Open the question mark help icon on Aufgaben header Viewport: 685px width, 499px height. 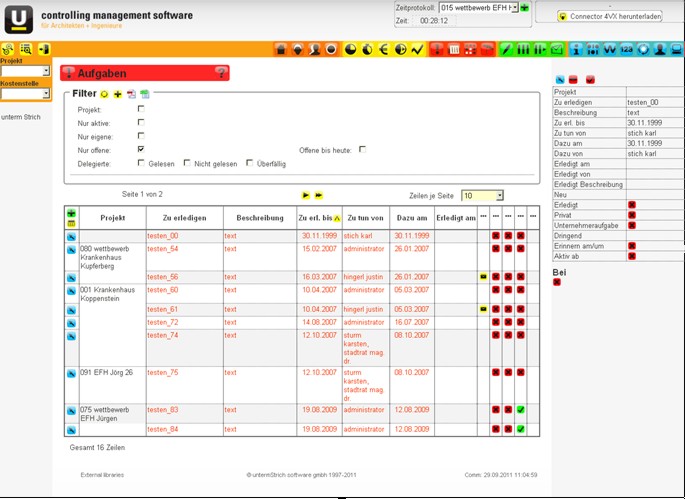point(221,73)
